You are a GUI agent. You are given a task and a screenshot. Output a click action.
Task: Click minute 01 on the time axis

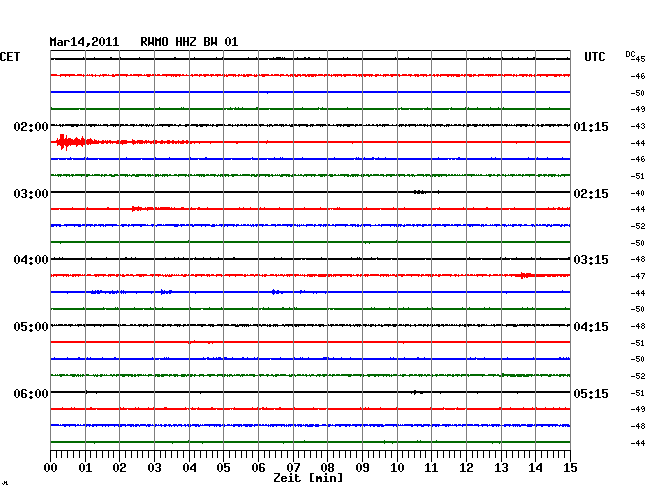click(85, 468)
